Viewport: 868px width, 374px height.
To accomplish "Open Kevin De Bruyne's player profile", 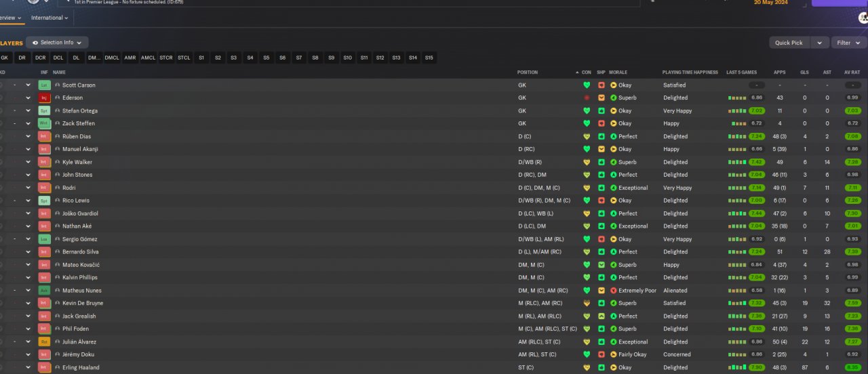I will coord(83,304).
